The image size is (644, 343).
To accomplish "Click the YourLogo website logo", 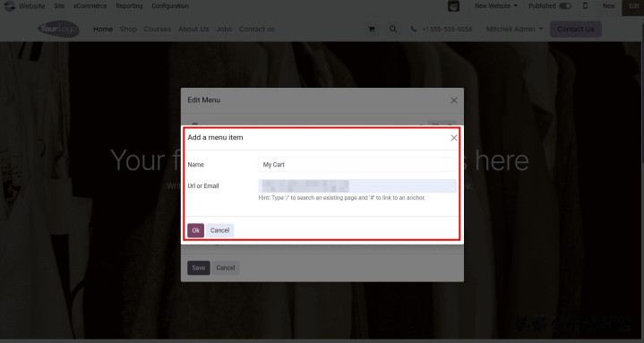I will click(58, 30).
